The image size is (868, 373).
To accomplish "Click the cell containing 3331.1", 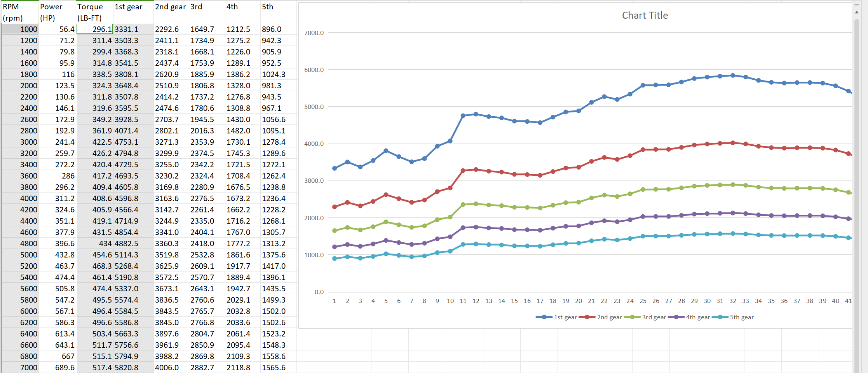I will 133,29.
